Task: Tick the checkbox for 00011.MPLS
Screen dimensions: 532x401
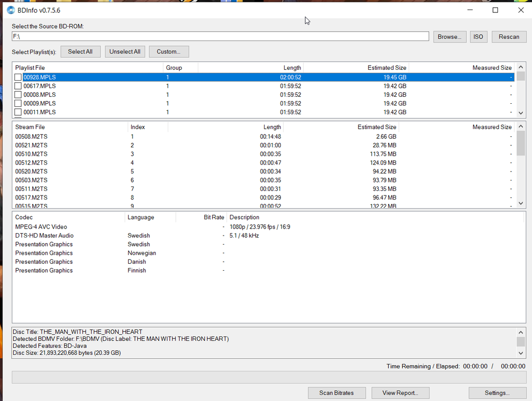Action: pyautogui.click(x=18, y=112)
